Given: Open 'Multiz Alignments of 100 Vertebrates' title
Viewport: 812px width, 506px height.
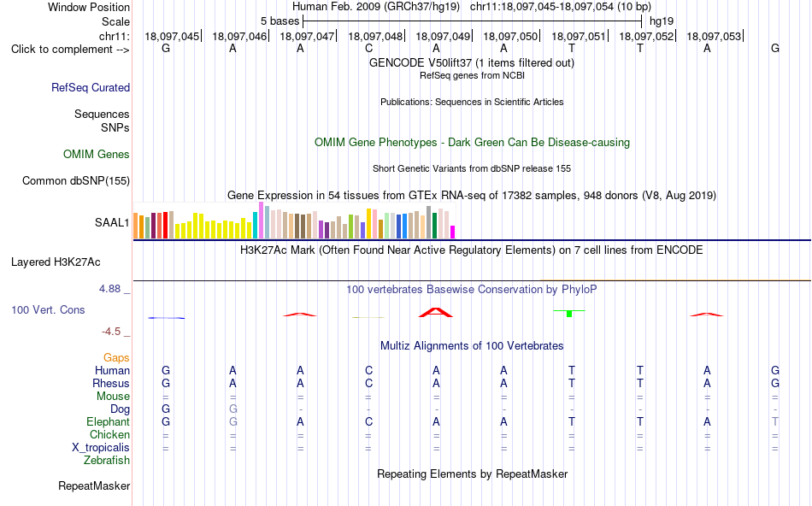Looking at the screenshot, I should [x=472, y=346].
